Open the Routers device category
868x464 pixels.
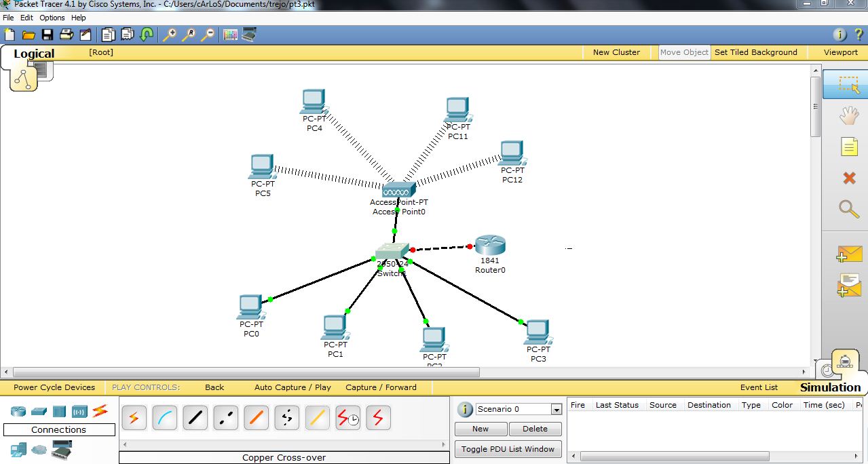(17, 410)
